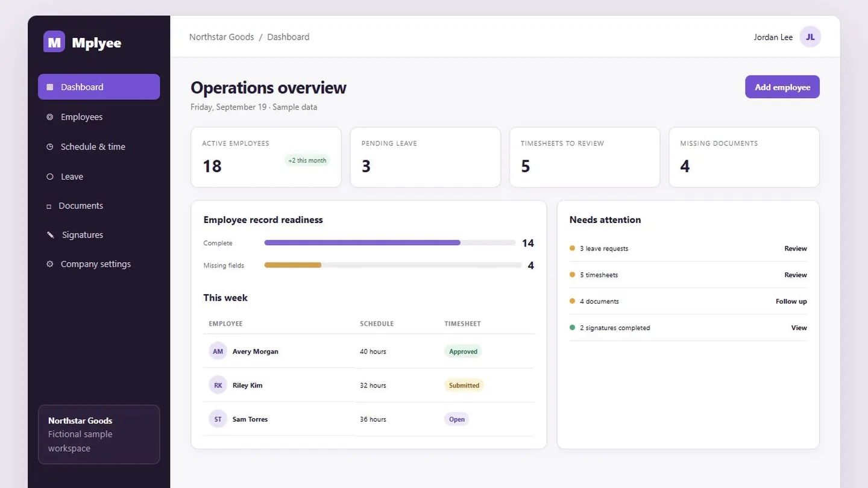Viewport: 868px width, 488px height.
Task: Click the Missing fields progress bar
Action: click(x=393, y=265)
